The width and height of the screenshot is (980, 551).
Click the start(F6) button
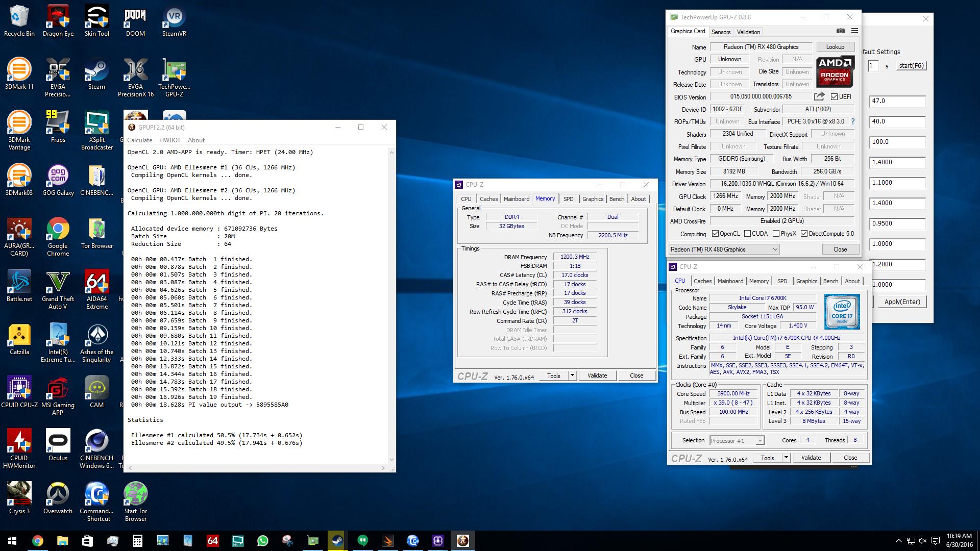[911, 66]
